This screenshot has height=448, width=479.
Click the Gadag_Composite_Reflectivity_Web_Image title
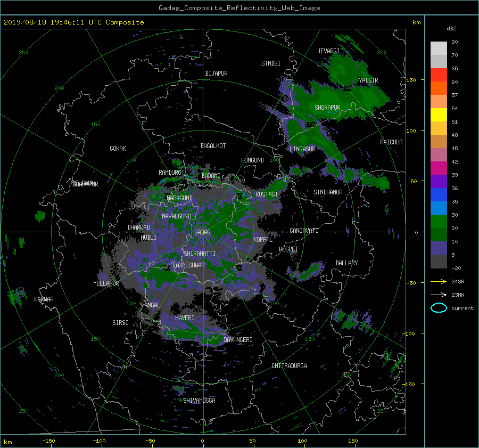[x=239, y=8]
